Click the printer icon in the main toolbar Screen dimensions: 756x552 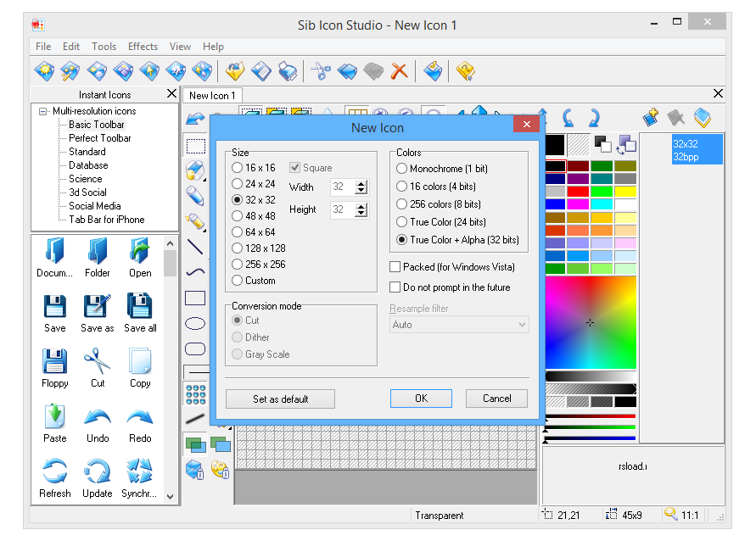click(x=288, y=71)
